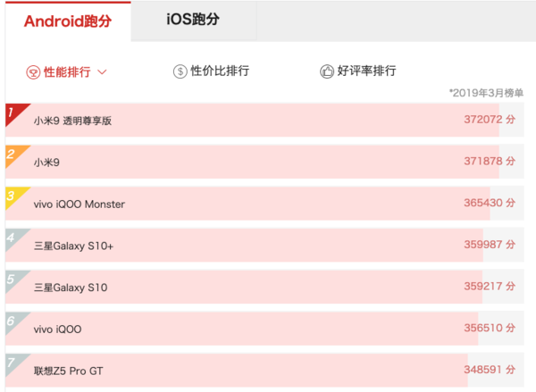The height and width of the screenshot is (392, 536).
Task: Select the Android跑分 tab
Action: point(68,21)
